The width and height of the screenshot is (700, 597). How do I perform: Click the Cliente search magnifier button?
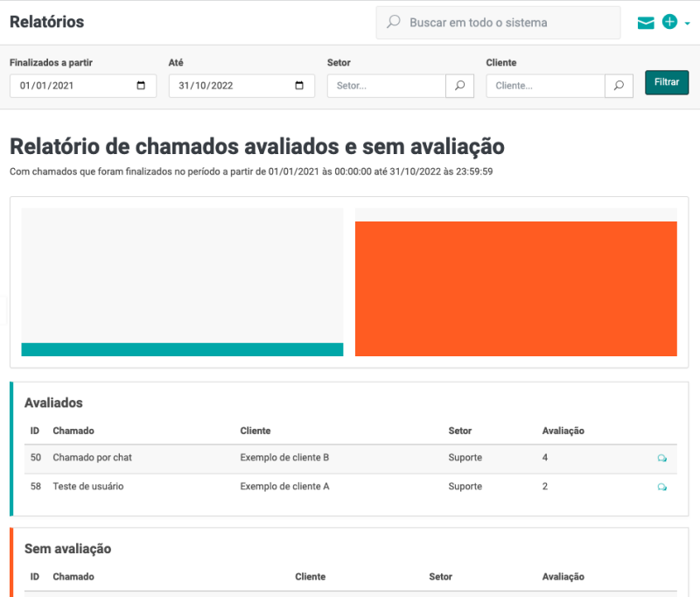coord(619,86)
